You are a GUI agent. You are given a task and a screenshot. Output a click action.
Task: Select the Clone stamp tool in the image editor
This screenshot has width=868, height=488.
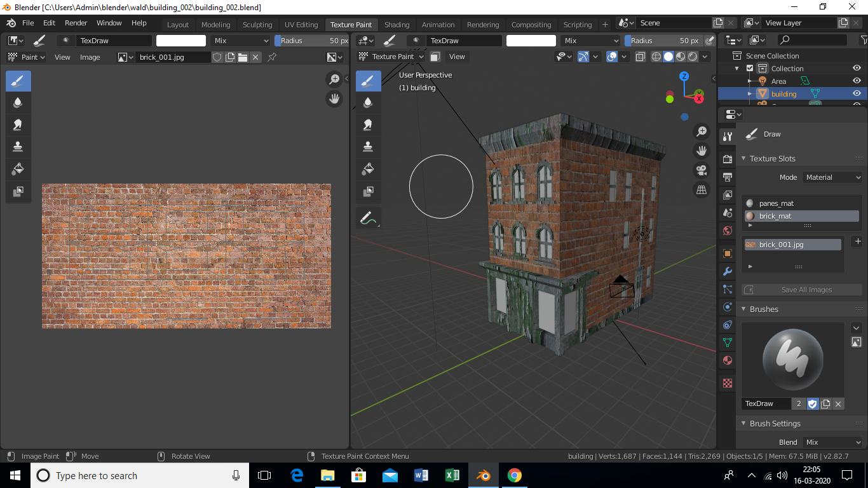coord(18,147)
